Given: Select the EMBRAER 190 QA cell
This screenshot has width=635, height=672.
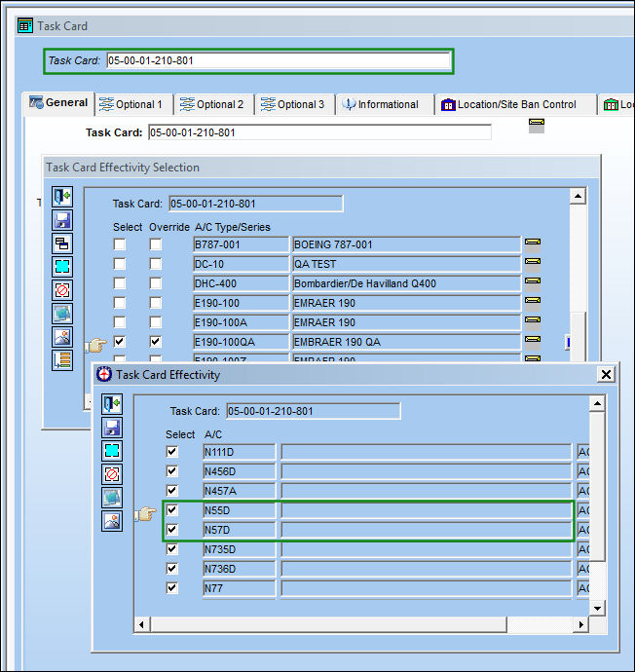Looking at the screenshot, I should (x=406, y=342).
